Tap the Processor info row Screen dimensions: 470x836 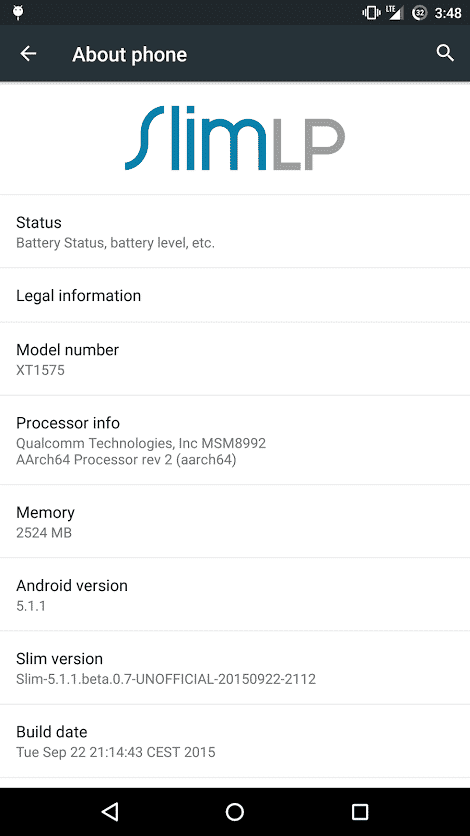(235, 440)
